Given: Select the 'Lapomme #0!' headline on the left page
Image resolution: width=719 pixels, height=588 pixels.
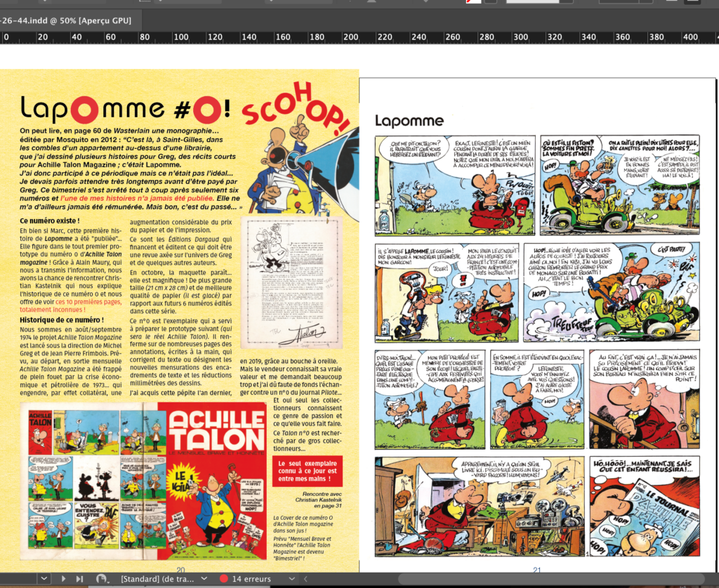Looking at the screenshot, I should 125,109.
